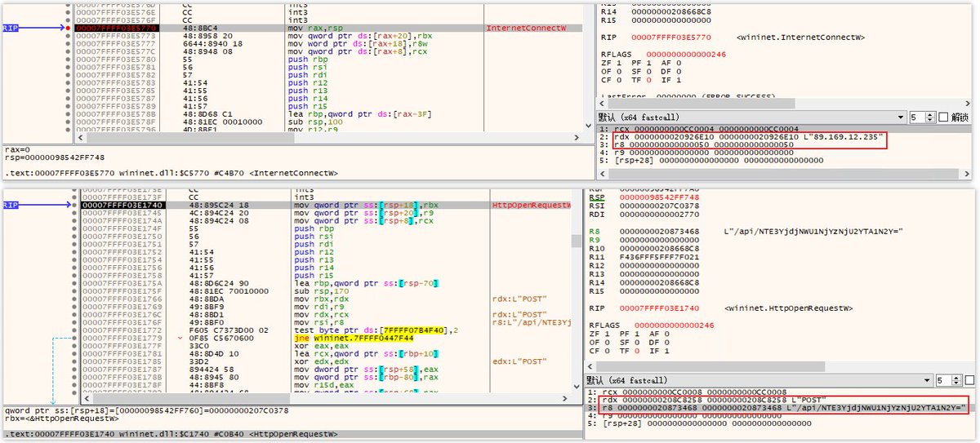Click the RIP marker beside address 00007FFFF03E5770
The image size is (980, 443).
(11, 28)
